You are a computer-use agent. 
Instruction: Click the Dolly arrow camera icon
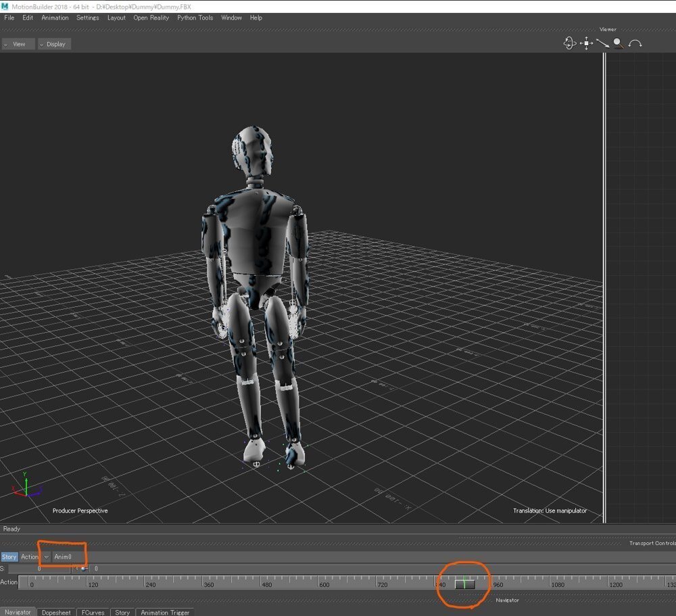coord(602,43)
